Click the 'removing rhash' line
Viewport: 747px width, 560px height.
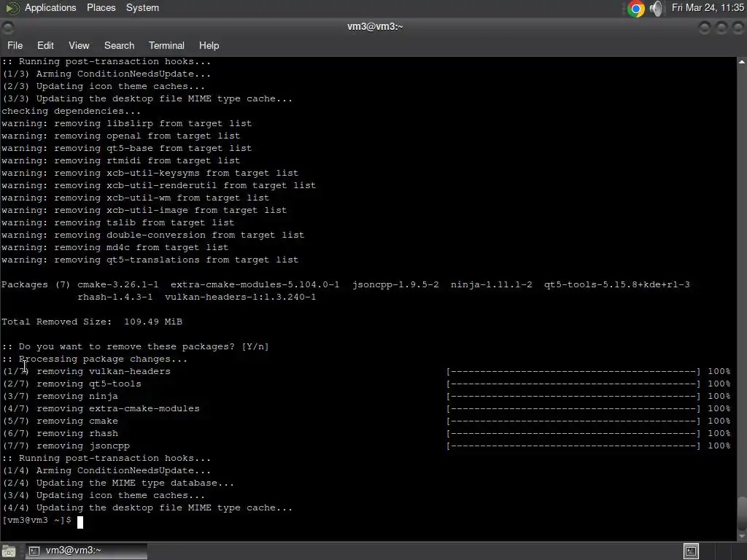pos(60,433)
